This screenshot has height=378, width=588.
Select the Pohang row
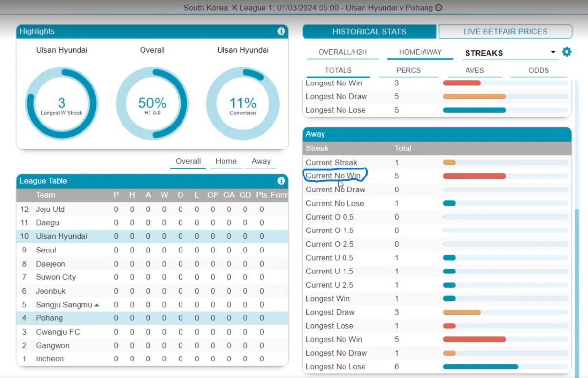[x=152, y=318]
